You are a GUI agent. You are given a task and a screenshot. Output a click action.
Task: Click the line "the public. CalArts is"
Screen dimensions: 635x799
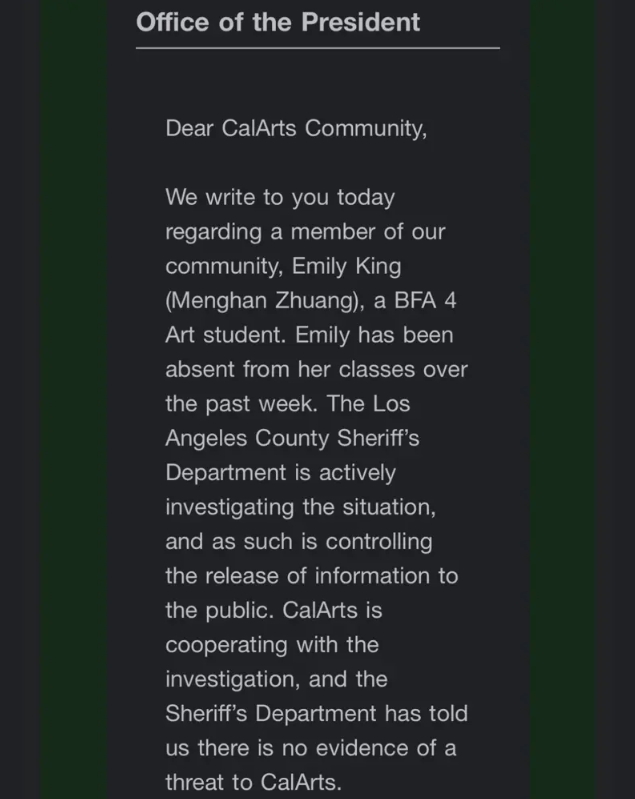click(x=273, y=610)
